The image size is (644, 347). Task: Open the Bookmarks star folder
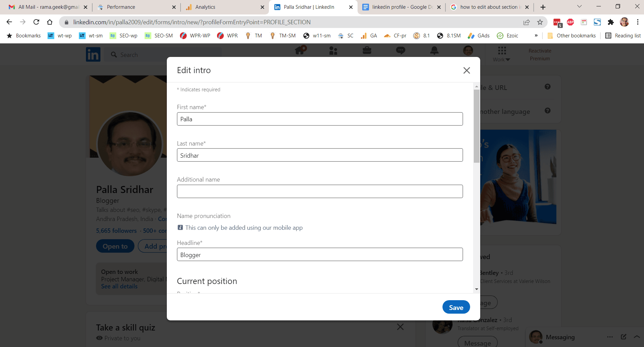(24, 36)
